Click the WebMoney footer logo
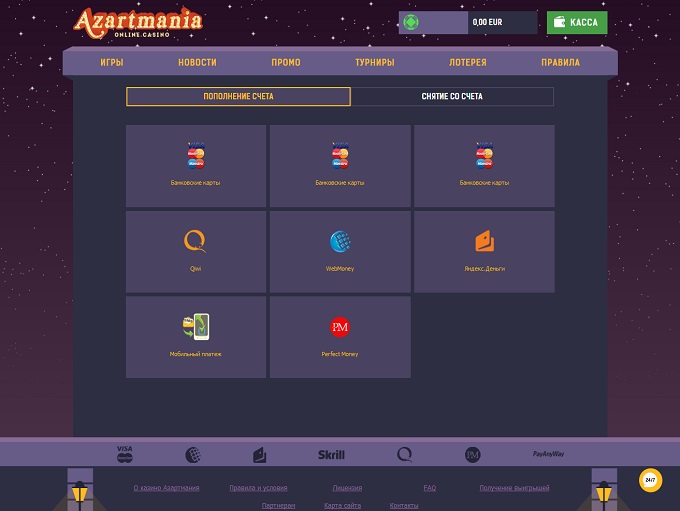The height and width of the screenshot is (511, 680). coord(193,455)
